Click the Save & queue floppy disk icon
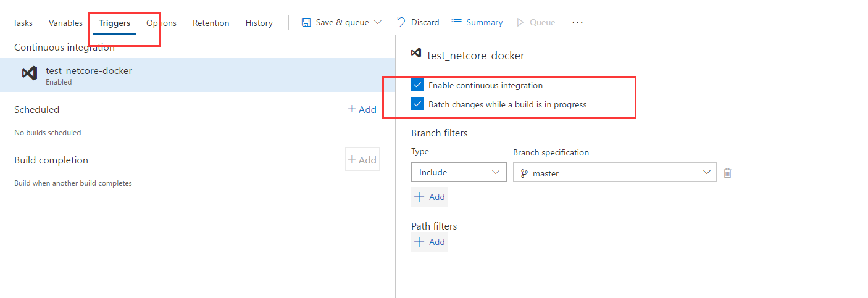 pyautogui.click(x=306, y=22)
